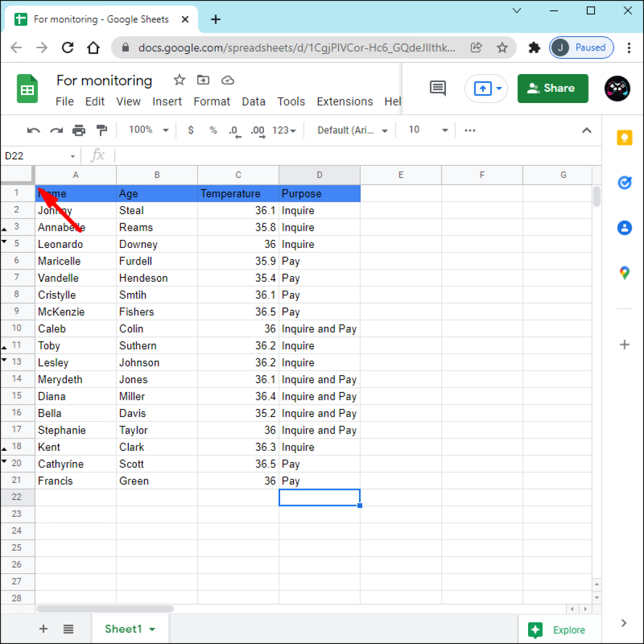Format selection as currency
The width and height of the screenshot is (644, 644).
click(191, 130)
